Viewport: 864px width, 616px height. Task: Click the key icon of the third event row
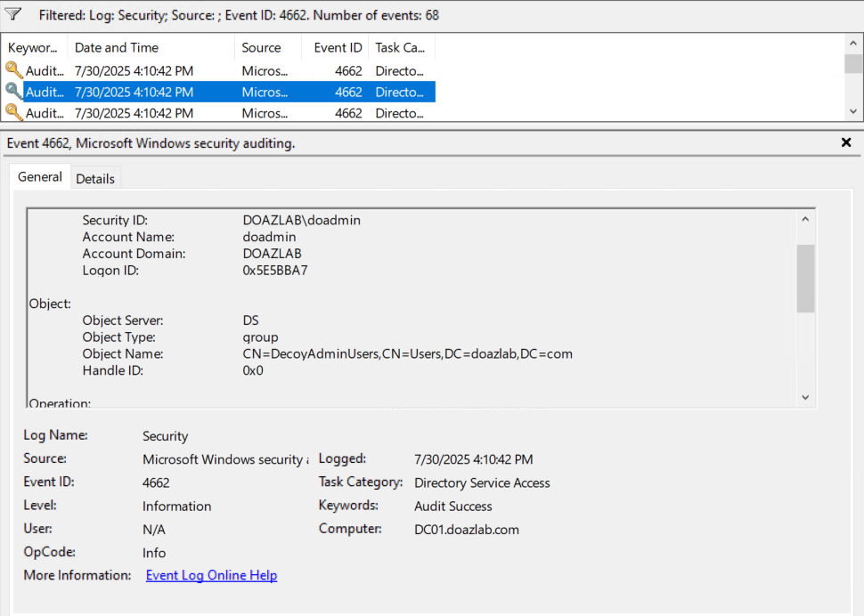click(14, 113)
